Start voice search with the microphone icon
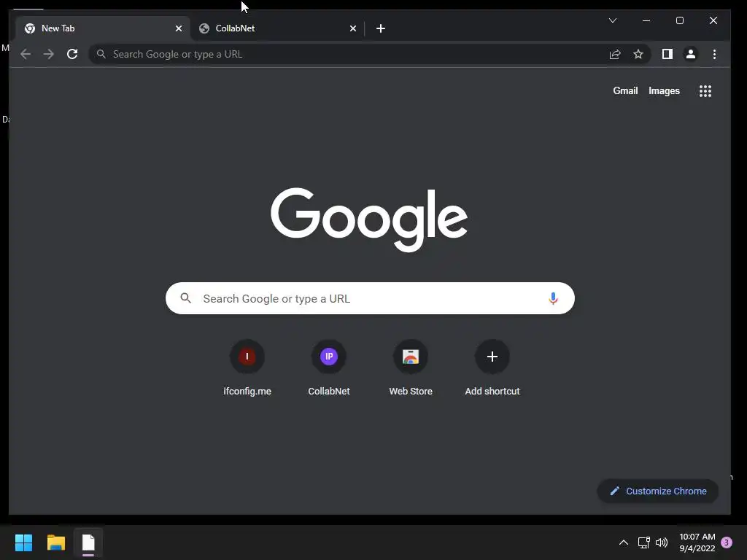 pyautogui.click(x=553, y=298)
